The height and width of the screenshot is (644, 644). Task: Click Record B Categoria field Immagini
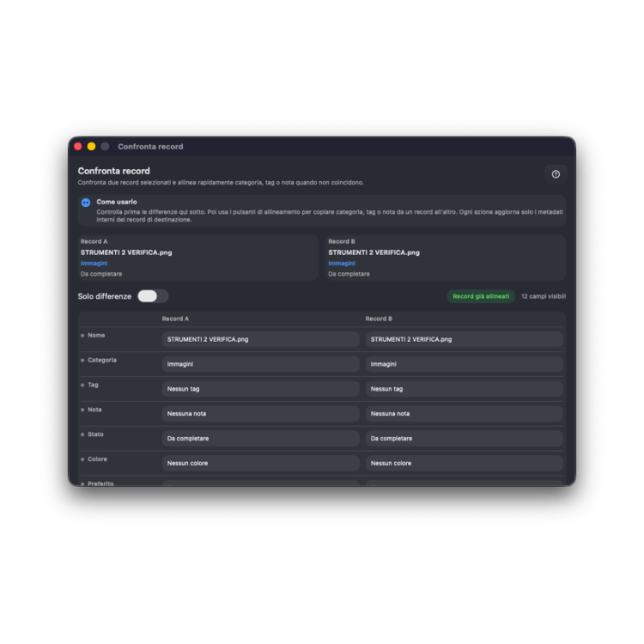[x=464, y=364]
